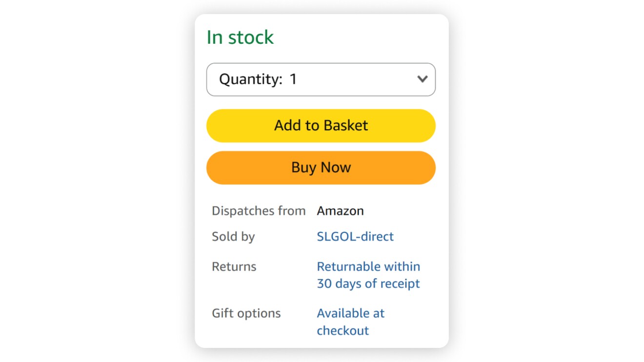644x362 pixels.
Task: Click the "Available at" text line
Action: (350, 313)
